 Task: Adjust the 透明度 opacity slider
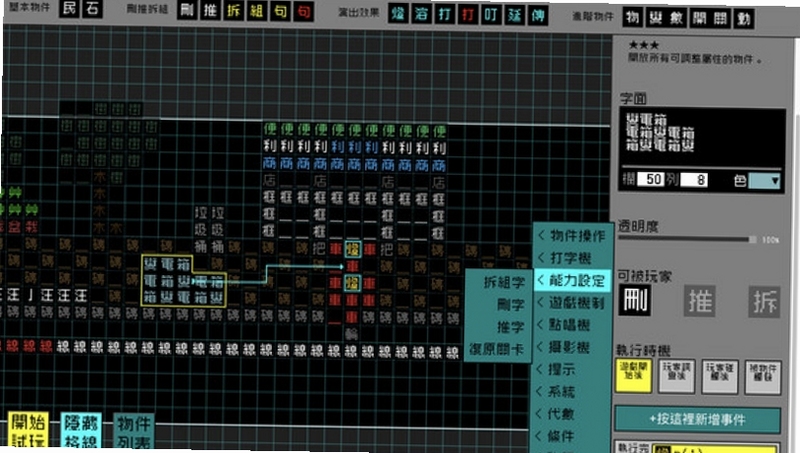point(688,239)
